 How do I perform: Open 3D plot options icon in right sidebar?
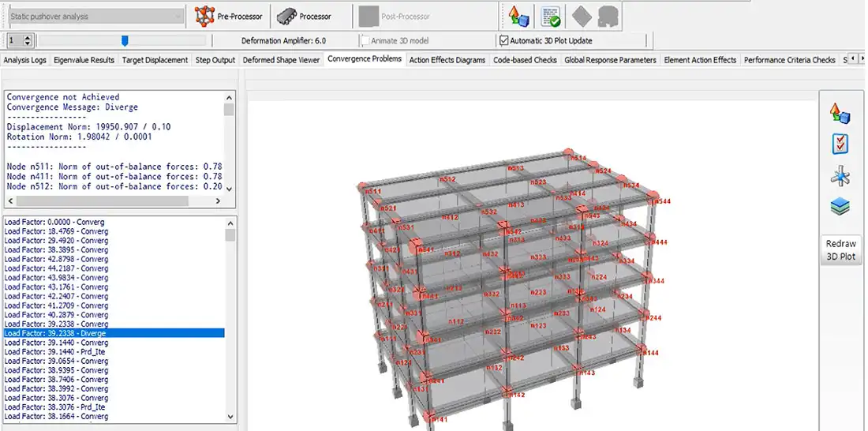[840, 114]
